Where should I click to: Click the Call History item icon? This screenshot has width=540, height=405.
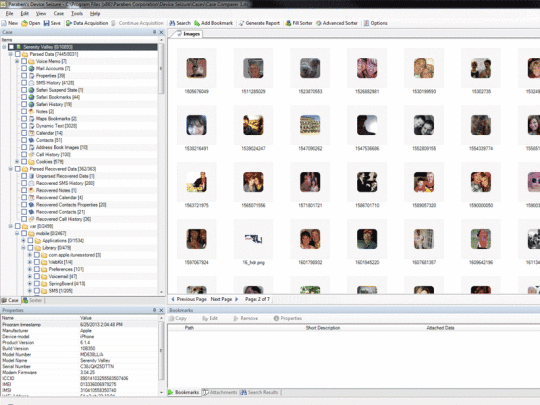tap(31, 155)
